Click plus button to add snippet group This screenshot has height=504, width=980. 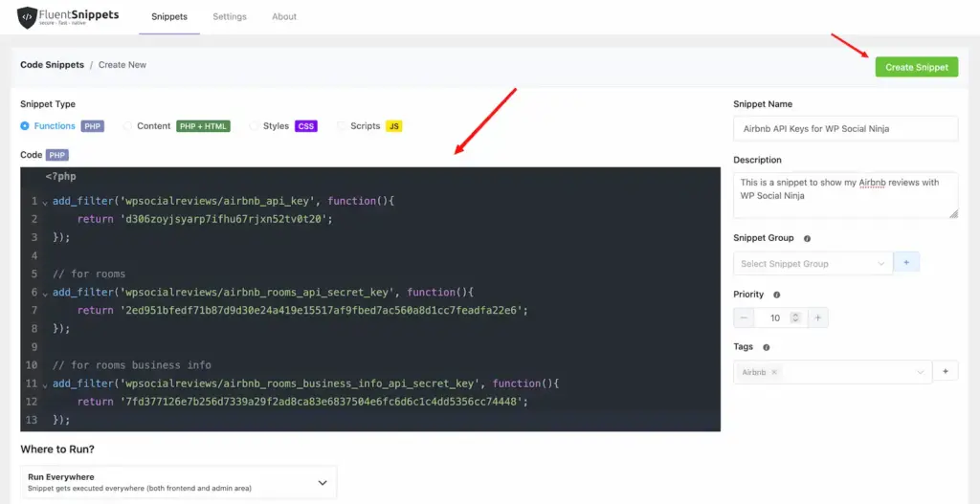point(907,264)
